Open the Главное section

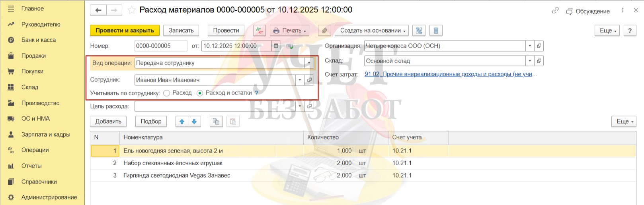[x=33, y=8]
